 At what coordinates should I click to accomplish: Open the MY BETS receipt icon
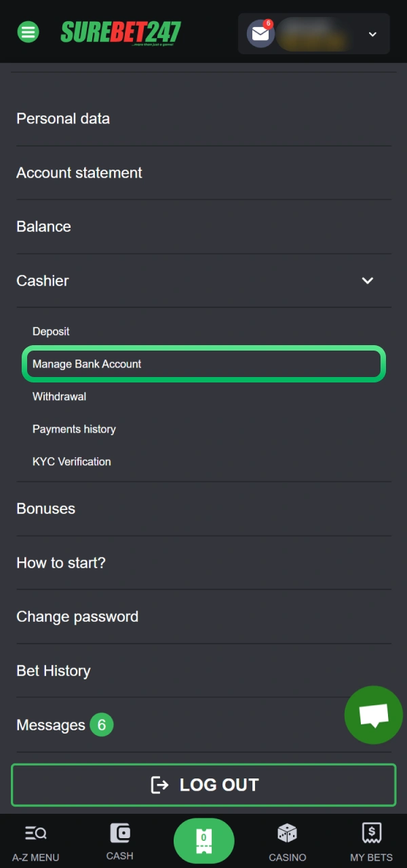pos(371,841)
